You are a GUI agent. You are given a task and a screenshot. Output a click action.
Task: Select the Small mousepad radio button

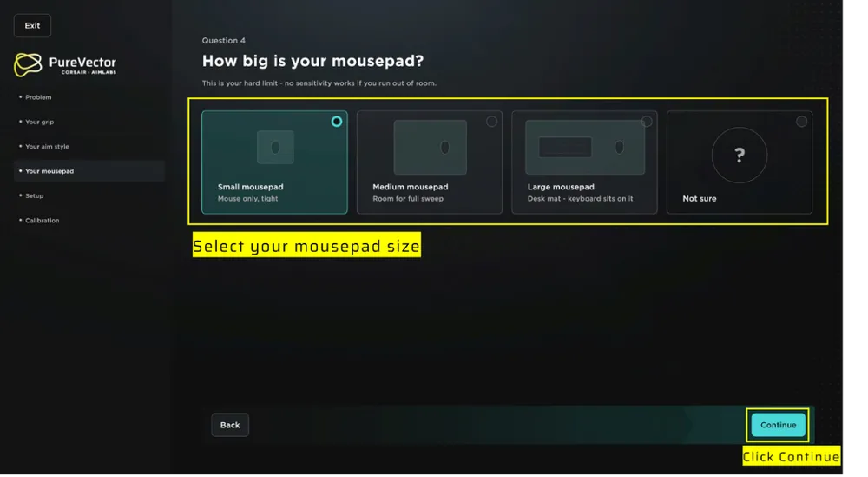pyautogui.click(x=337, y=122)
